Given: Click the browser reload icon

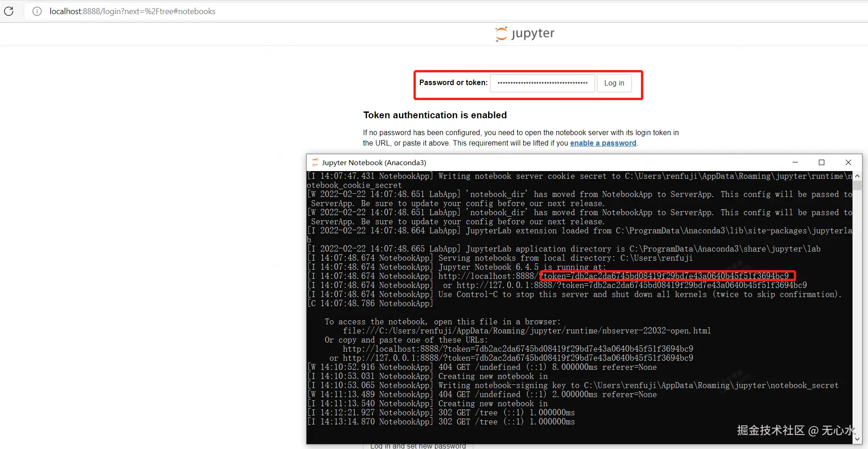Looking at the screenshot, I should tap(9, 11).
